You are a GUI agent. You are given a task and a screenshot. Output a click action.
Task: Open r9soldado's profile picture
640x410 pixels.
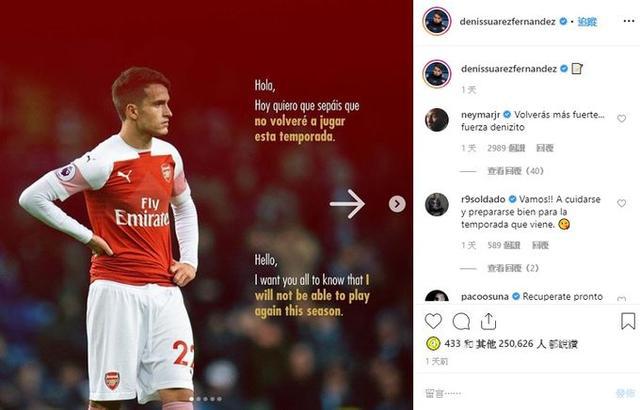pos(436,204)
